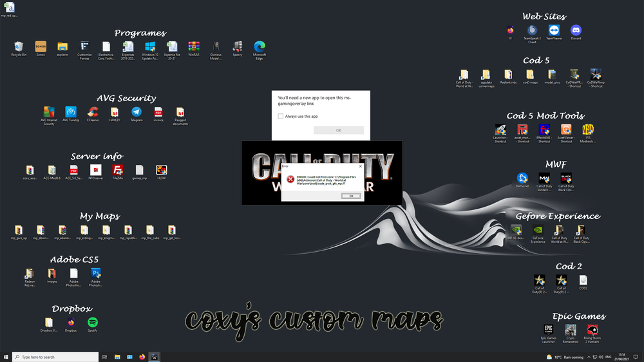
Task: Click the taskbar search box
Action: (x=56, y=357)
